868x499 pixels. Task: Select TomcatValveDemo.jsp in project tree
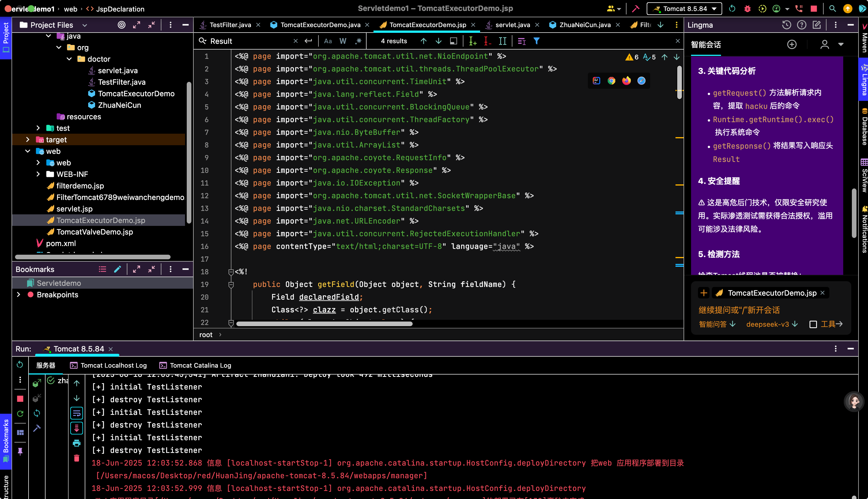95,232
